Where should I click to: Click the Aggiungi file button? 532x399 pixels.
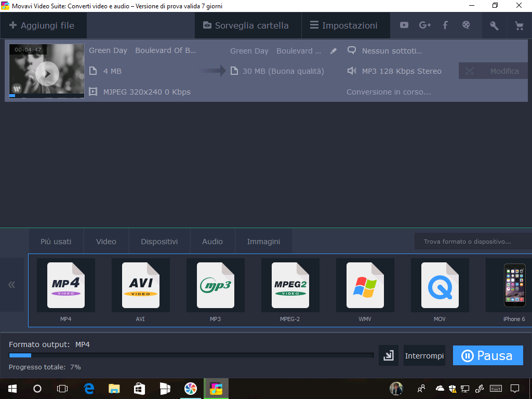(x=44, y=25)
